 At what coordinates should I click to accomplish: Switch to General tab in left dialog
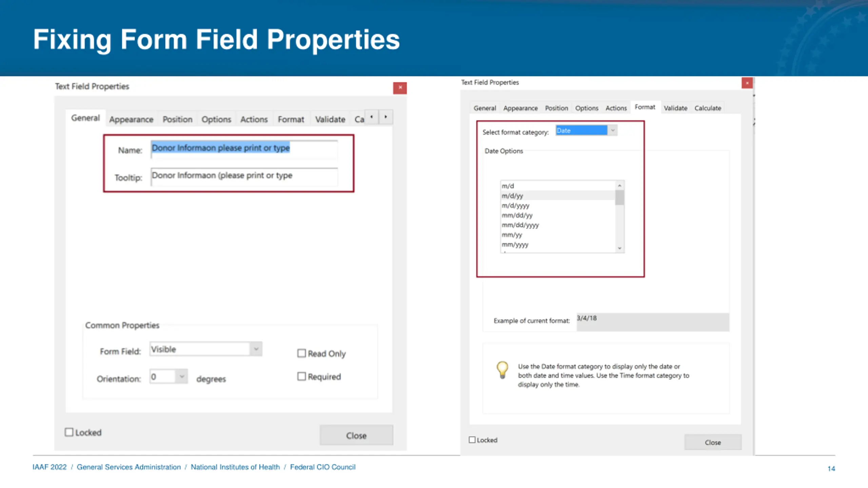(85, 118)
